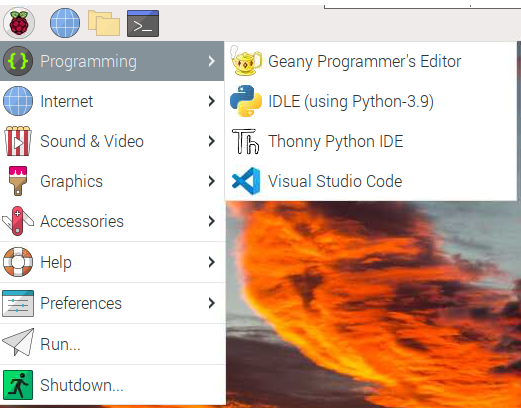
Task: Expand the Internet submenu arrow
Action: tap(211, 101)
